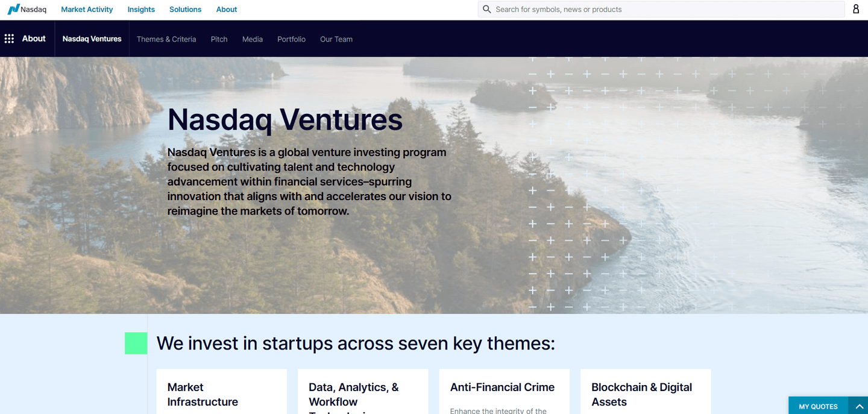
Task: Collapse the MY QUOTES panel chevron
Action: (860, 406)
